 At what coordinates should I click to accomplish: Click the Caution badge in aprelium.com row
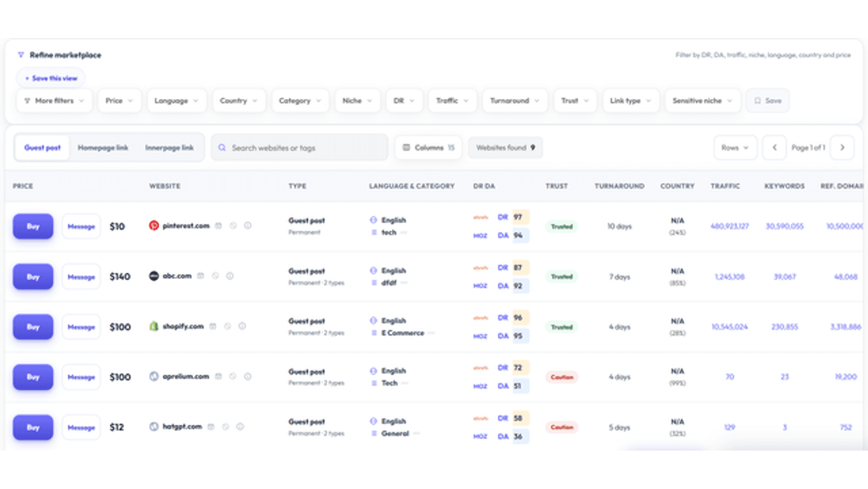click(x=562, y=377)
